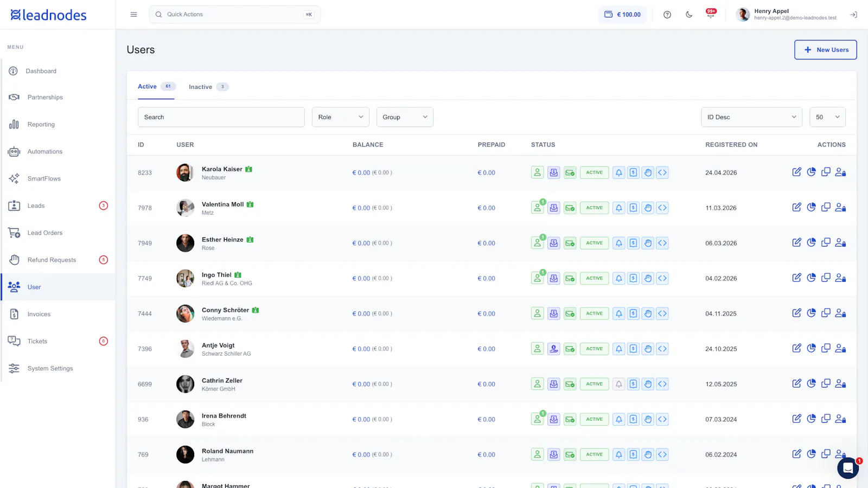Click the logout icon next to Henry Appel
This screenshot has height=488, width=868.
point(853,15)
